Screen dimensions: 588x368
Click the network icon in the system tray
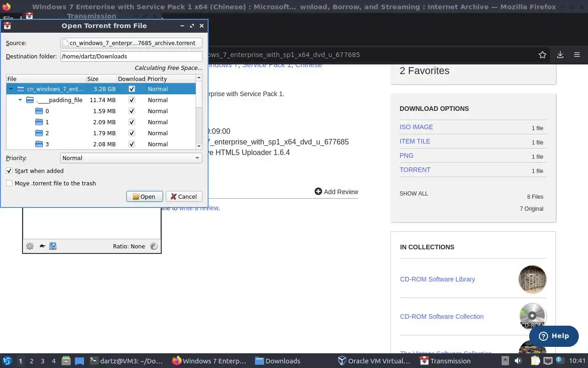point(548,361)
